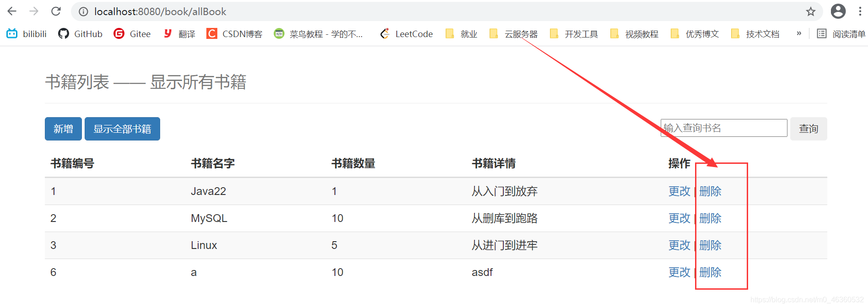Open the Gitee bookmark
The width and height of the screenshot is (868, 308).
point(132,34)
